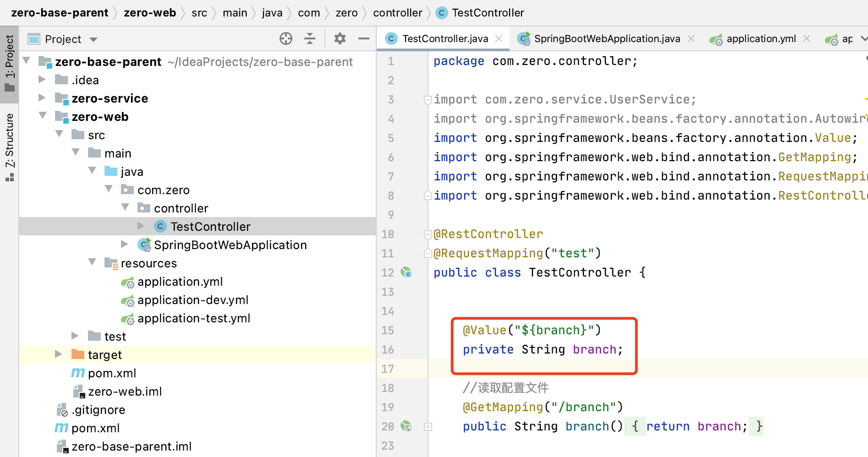Click the locate/scroll-from-source crosshair icon

click(x=286, y=39)
